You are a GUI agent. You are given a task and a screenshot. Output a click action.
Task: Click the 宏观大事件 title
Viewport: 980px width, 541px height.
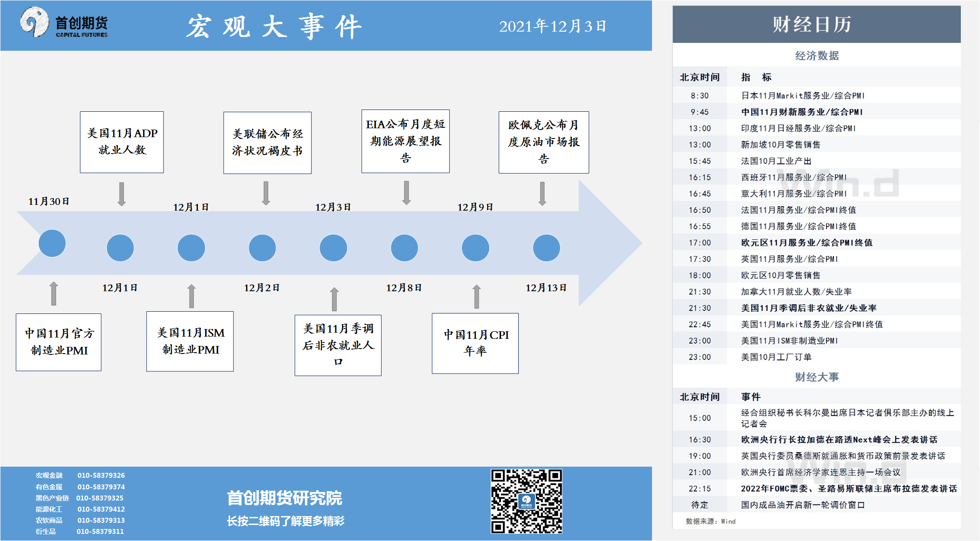pyautogui.click(x=274, y=26)
